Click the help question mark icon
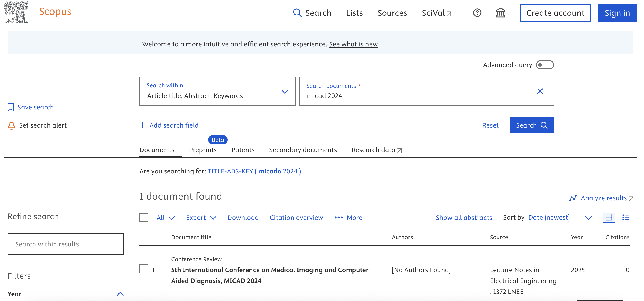This screenshot has width=644, height=301. (x=477, y=13)
